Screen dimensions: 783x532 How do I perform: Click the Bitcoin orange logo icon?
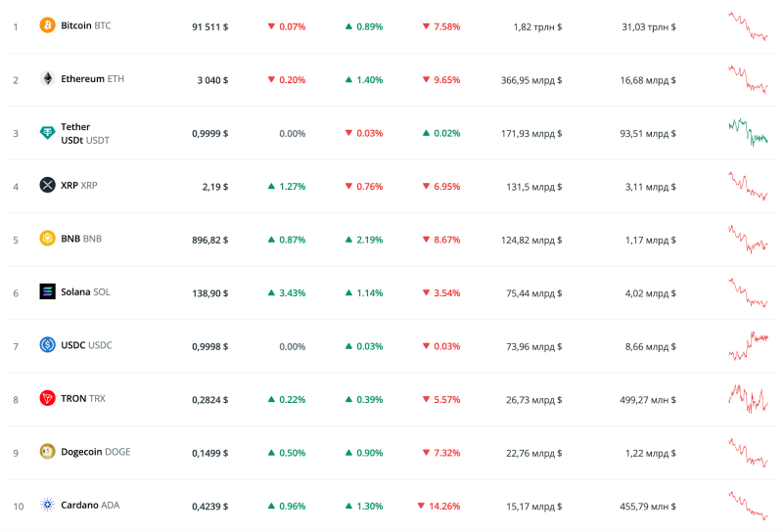pos(47,25)
